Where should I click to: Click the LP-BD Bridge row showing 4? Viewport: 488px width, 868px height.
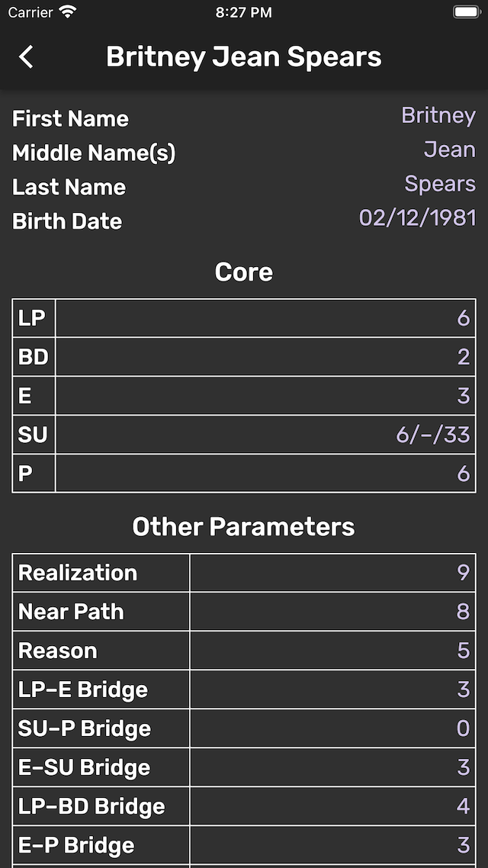244,805
